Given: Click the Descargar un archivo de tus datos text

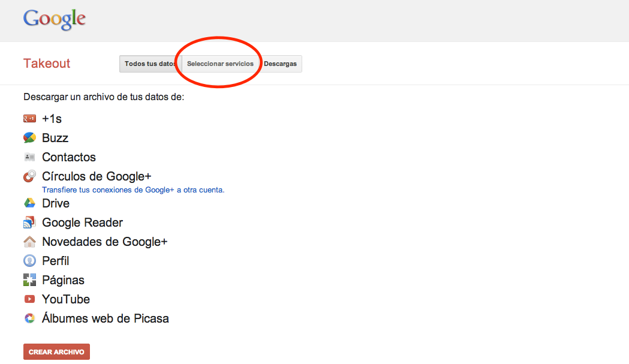Looking at the screenshot, I should (104, 97).
